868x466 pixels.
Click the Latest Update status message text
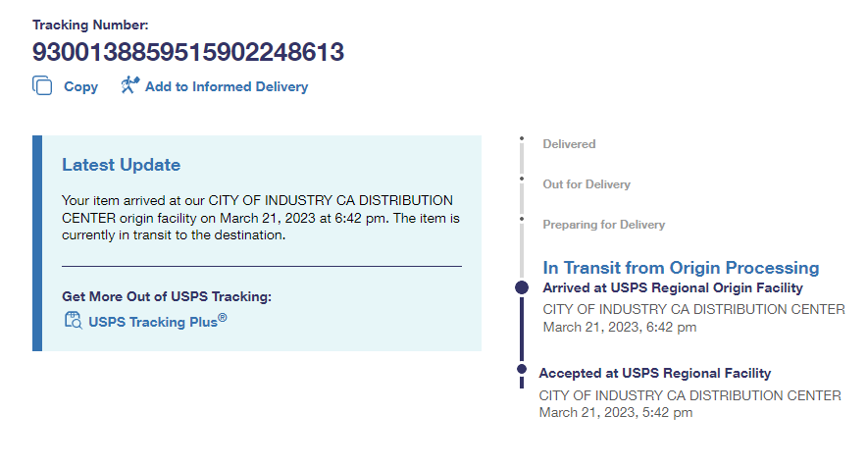pyautogui.click(x=260, y=218)
